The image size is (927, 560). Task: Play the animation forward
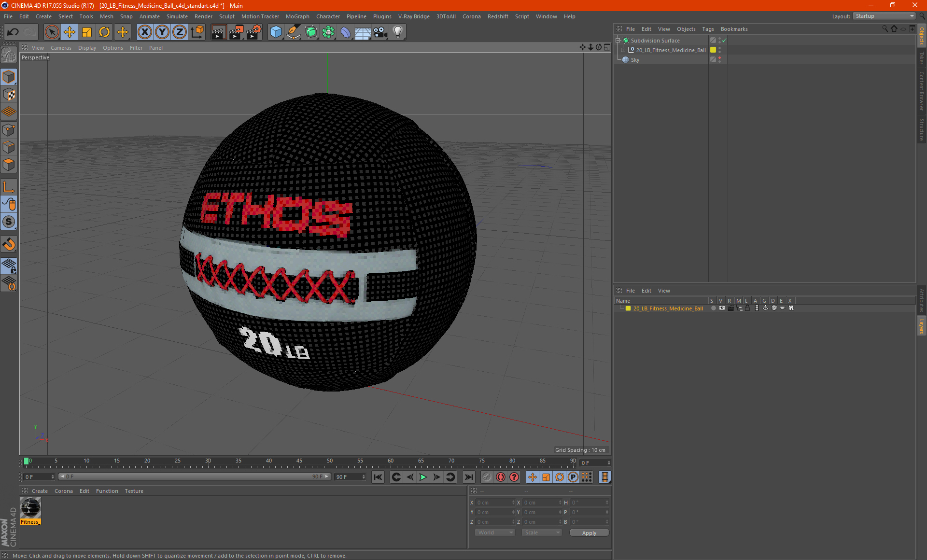[x=423, y=477]
